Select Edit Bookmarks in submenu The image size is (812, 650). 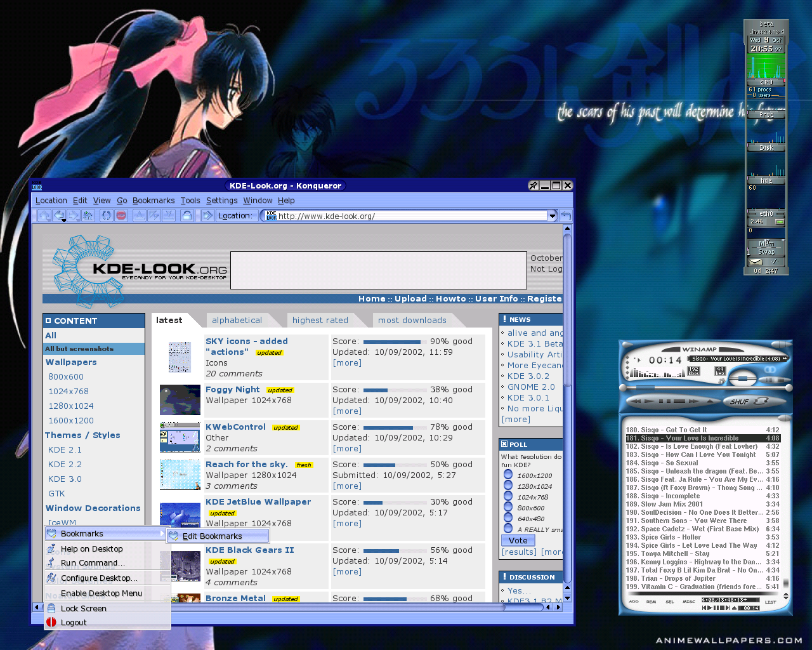coord(218,536)
